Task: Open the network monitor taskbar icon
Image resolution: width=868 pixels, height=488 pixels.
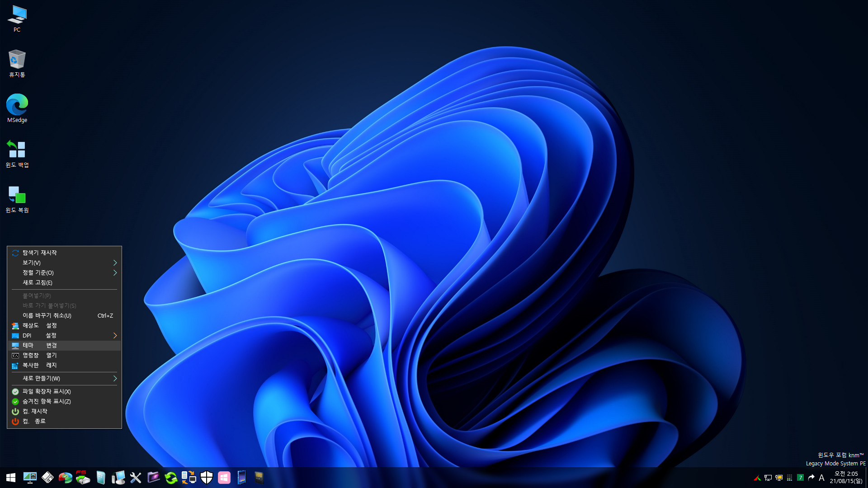Action: point(30,478)
